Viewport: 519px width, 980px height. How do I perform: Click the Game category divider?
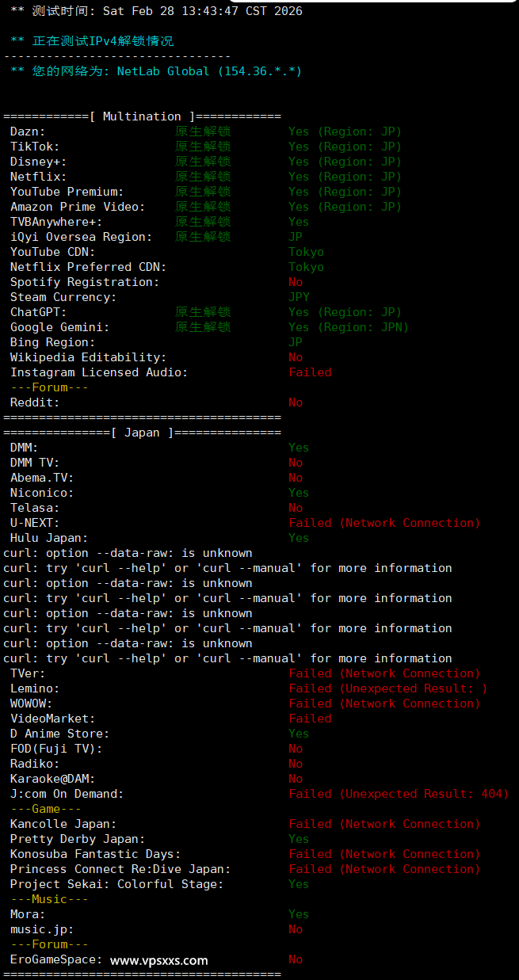(x=45, y=809)
